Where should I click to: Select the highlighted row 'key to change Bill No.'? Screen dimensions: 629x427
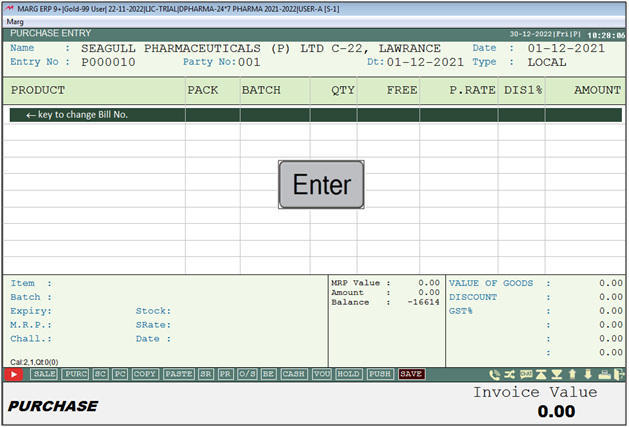[x=316, y=115]
